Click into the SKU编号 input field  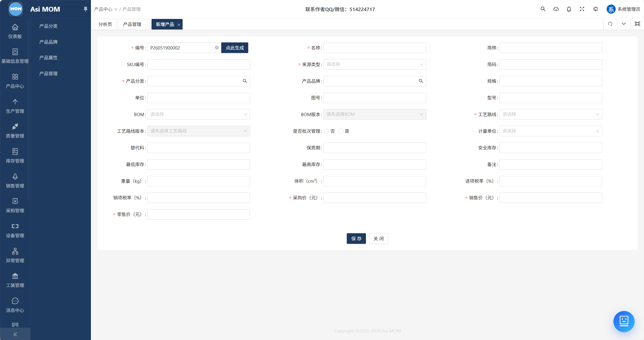point(199,64)
